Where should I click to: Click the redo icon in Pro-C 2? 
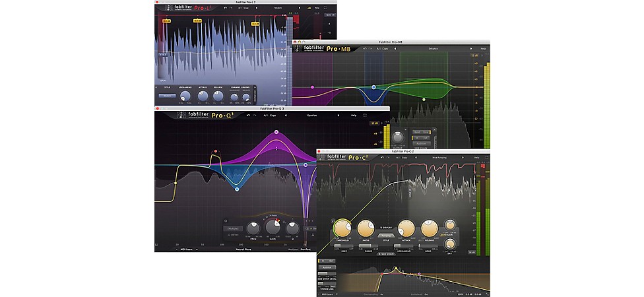388,157
